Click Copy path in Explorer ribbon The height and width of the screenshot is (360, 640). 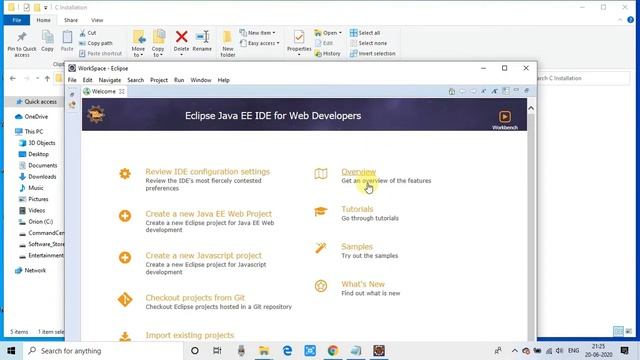pyautogui.click(x=96, y=43)
